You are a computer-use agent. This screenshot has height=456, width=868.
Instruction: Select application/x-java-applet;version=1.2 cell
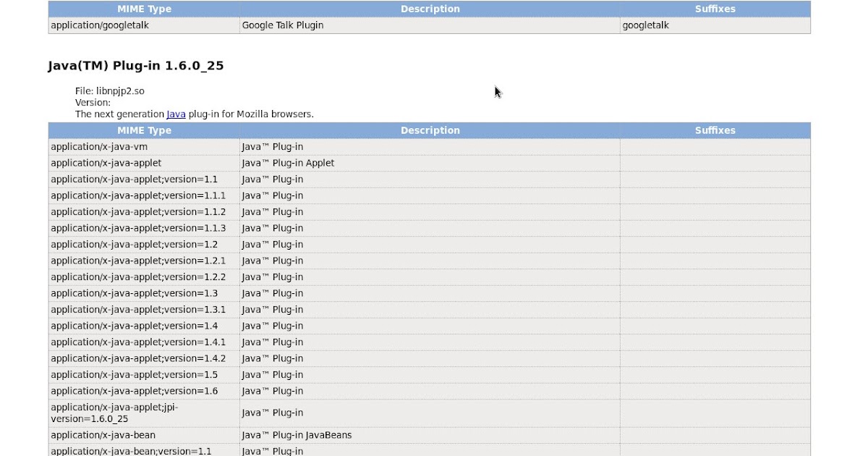(144, 245)
